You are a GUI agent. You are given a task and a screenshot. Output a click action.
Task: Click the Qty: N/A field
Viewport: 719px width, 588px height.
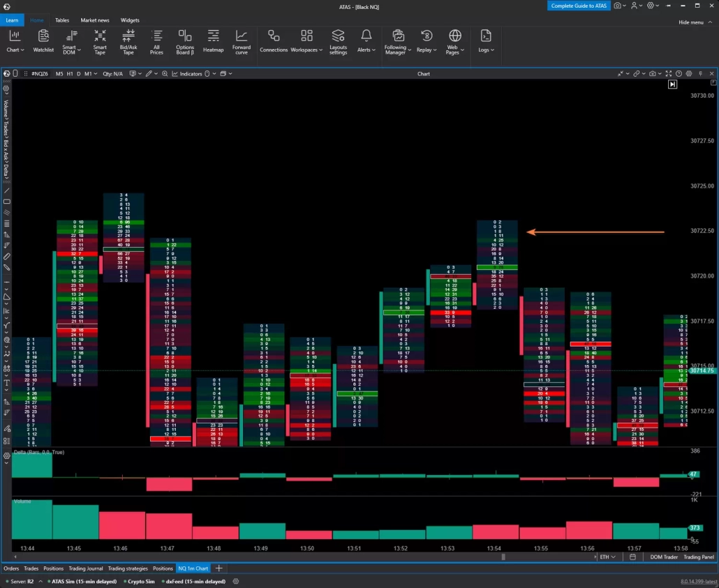pyautogui.click(x=113, y=74)
